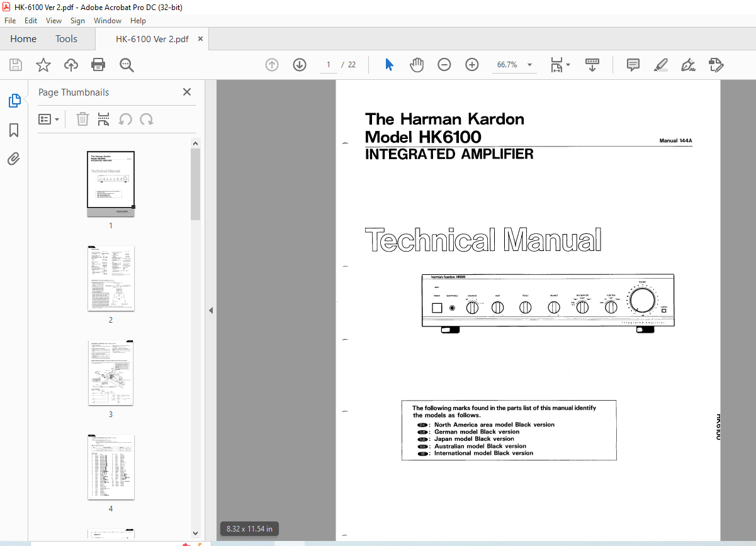The height and width of the screenshot is (546, 756).
Task: Select the arrow Selection tool
Action: 389,65
